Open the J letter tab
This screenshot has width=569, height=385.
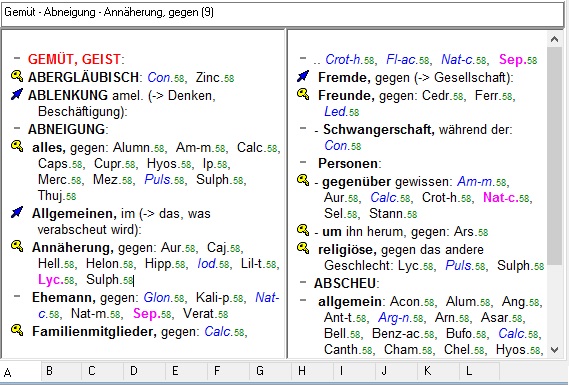pyautogui.click(x=396, y=371)
